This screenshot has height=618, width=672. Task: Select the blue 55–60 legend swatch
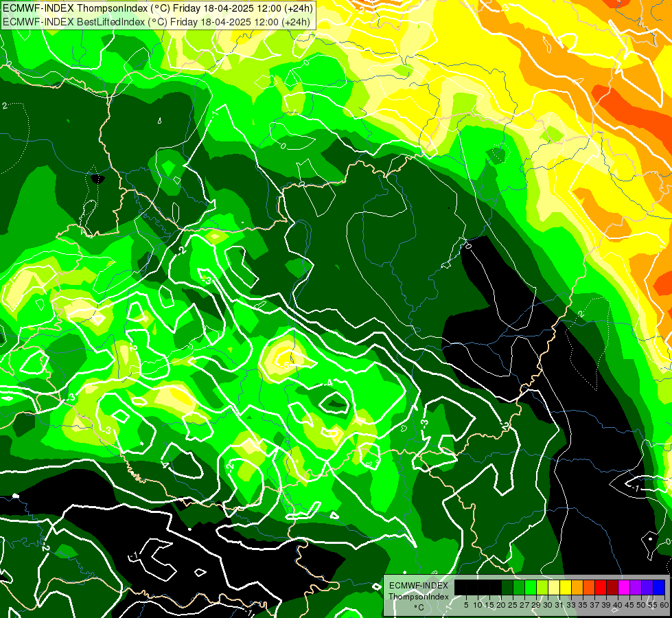click(x=659, y=587)
